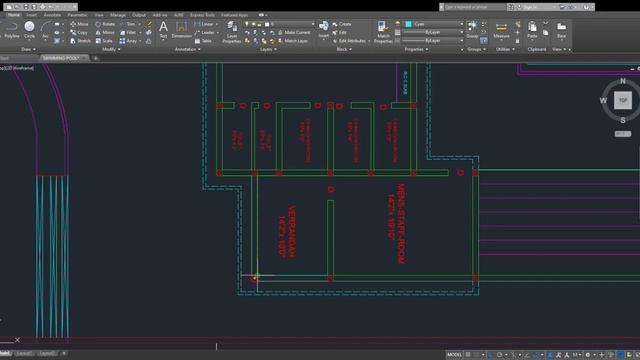Click the keyword search field
The height and width of the screenshot is (360, 640).
tap(475, 7)
